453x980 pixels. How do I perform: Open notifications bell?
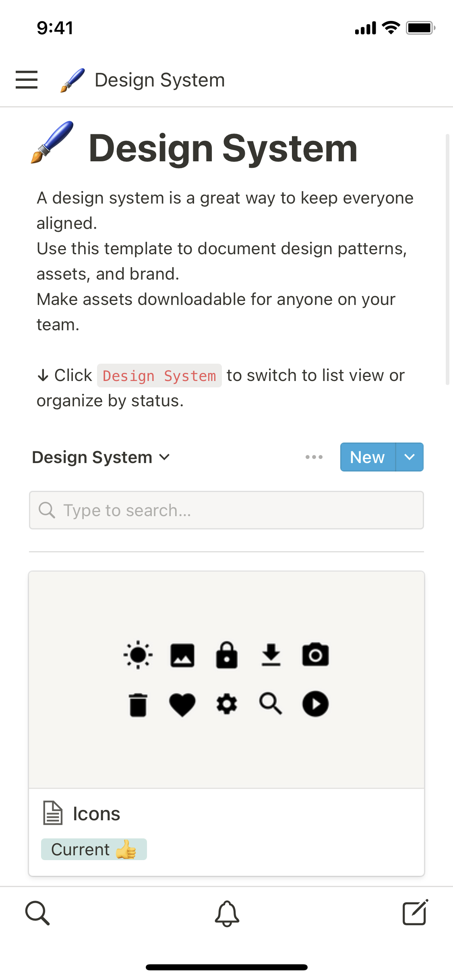227,913
